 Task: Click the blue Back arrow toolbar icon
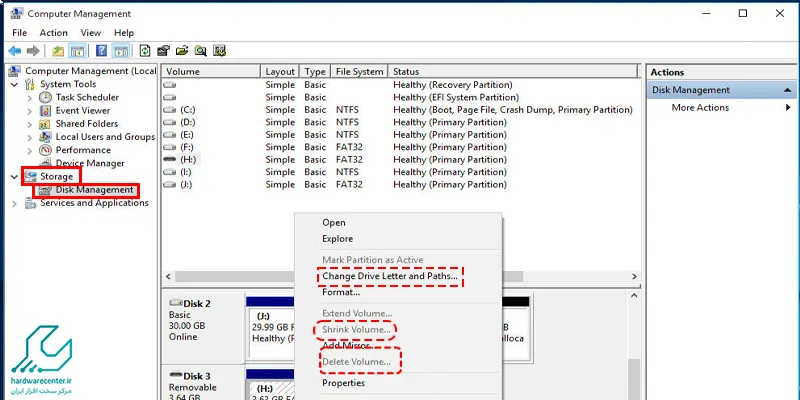tap(15, 51)
